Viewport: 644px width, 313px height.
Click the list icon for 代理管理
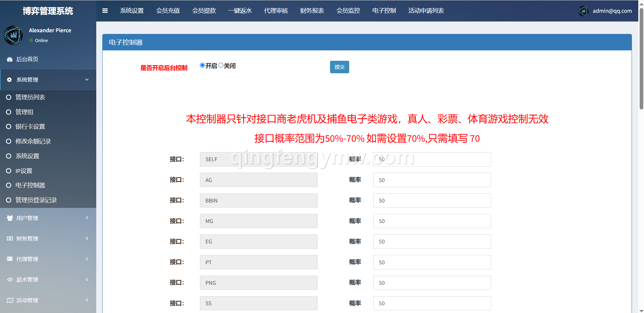click(10, 259)
